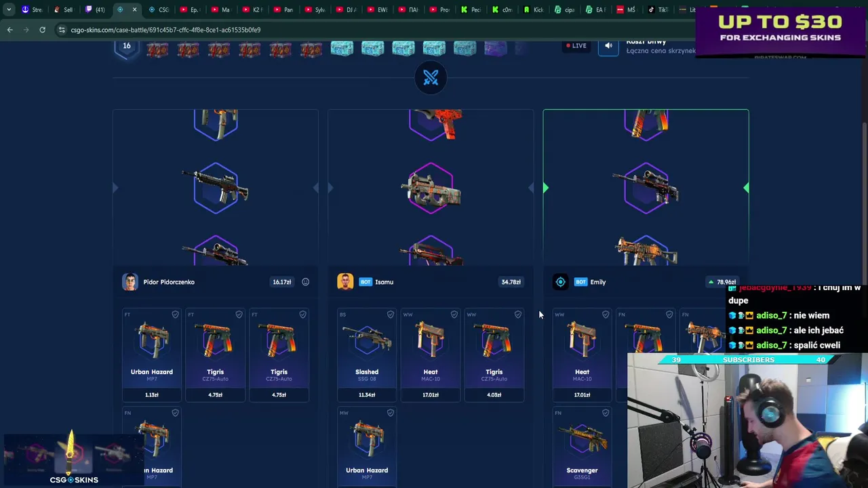Click Pidor Pidorczenko's avatar
This screenshot has height=488, width=868.
pyautogui.click(x=130, y=282)
